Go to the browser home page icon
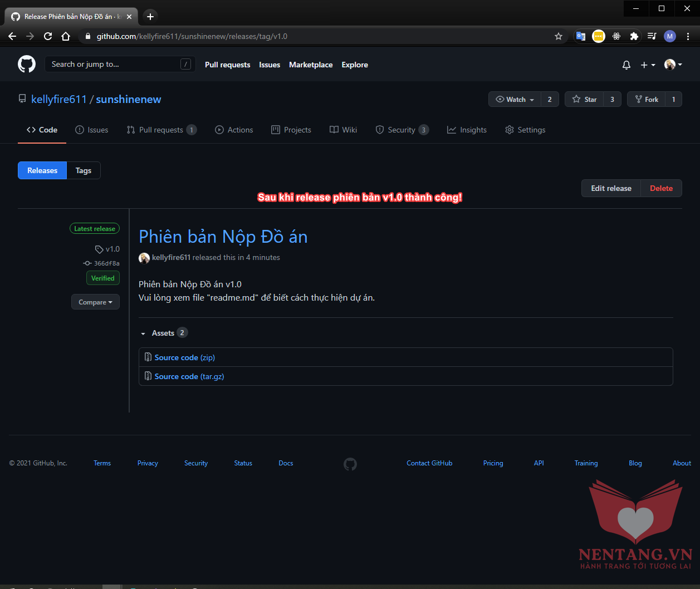 66,36
